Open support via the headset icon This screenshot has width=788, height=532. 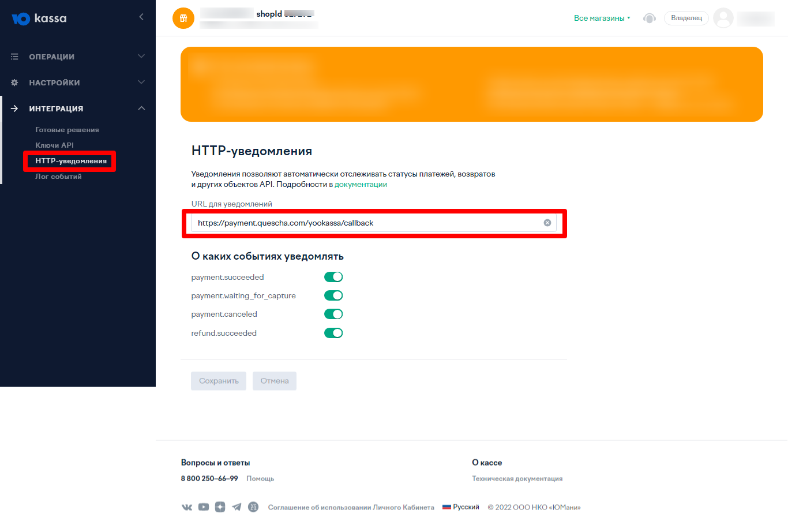(650, 18)
